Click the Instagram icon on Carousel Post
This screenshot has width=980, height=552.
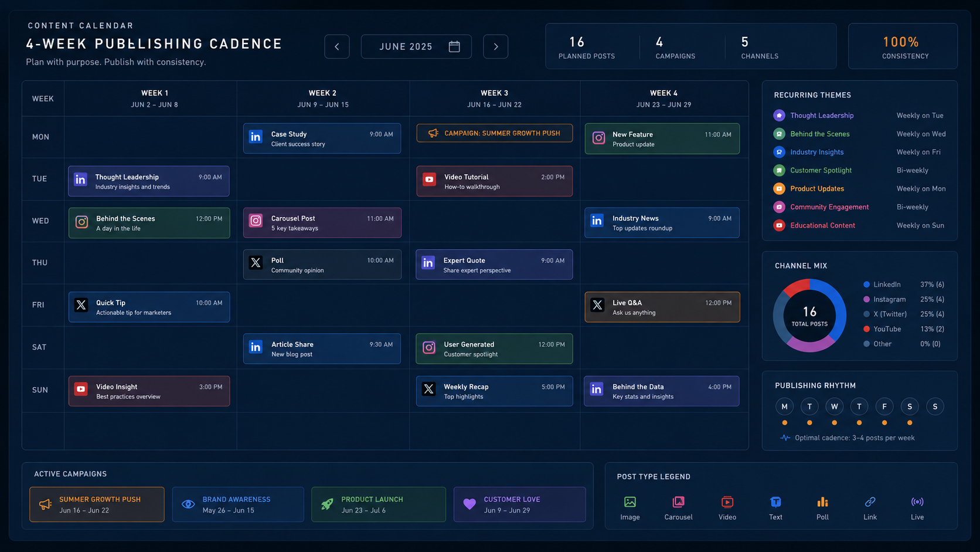(x=256, y=221)
